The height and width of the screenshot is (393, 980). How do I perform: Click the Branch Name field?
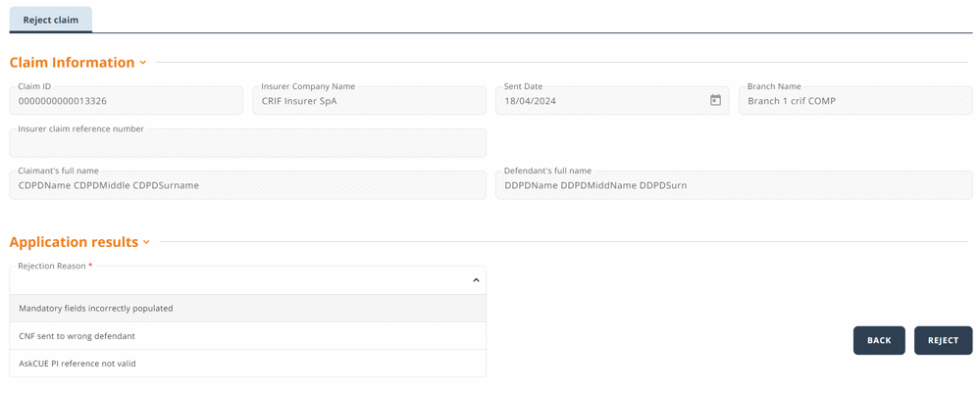pyautogui.click(x=855, y=101)
